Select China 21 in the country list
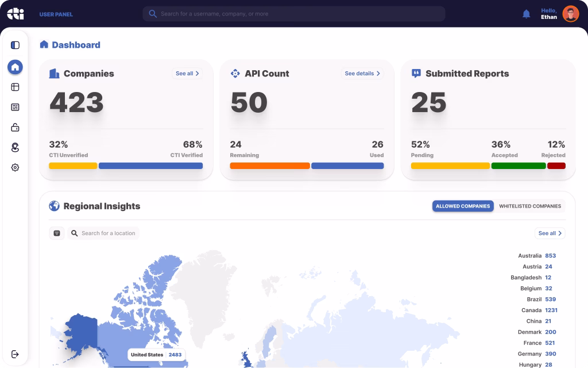Image resolution: width=588 pixels, height=368 pixels. (539, 321)
